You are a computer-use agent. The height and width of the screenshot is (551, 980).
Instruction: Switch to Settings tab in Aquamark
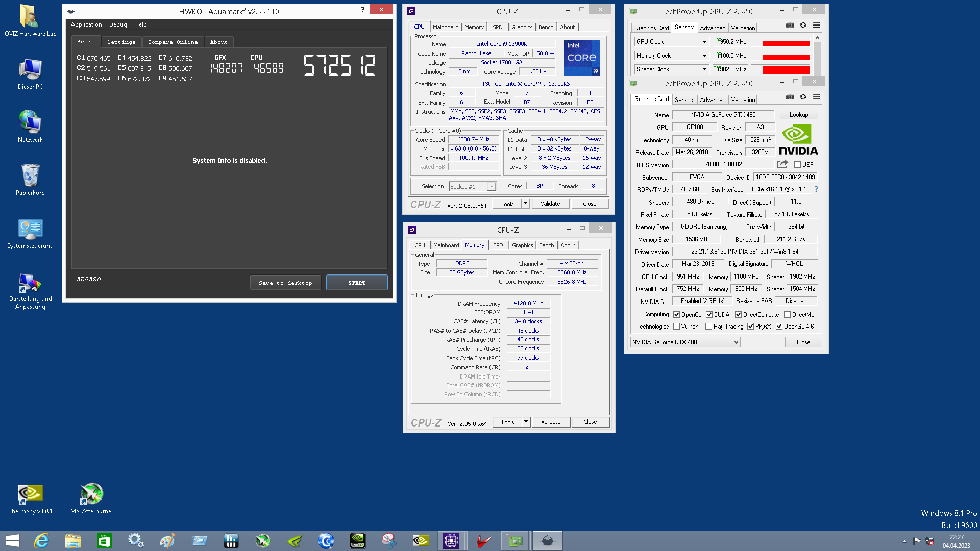coord(121,42)
